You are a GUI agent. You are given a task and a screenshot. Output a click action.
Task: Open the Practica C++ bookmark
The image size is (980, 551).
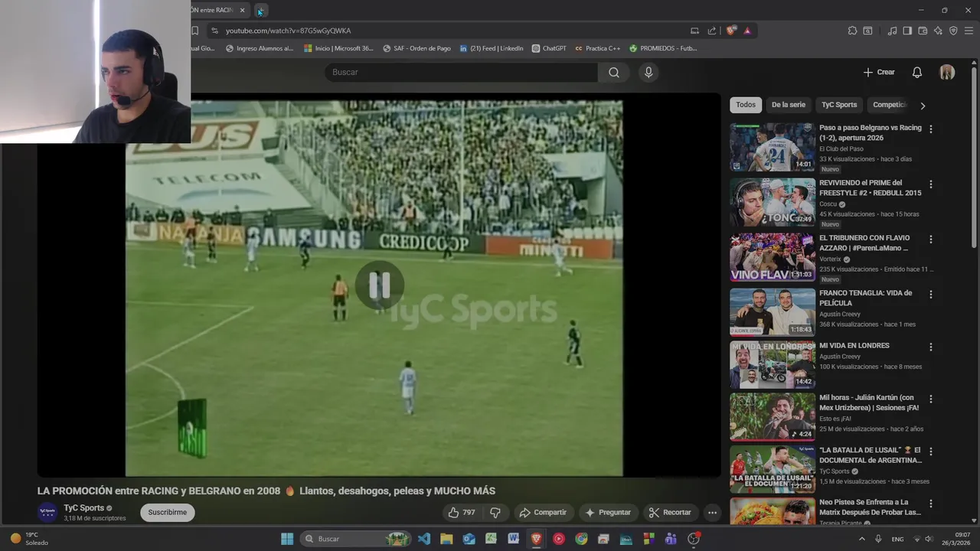click(x=597, y=48)
